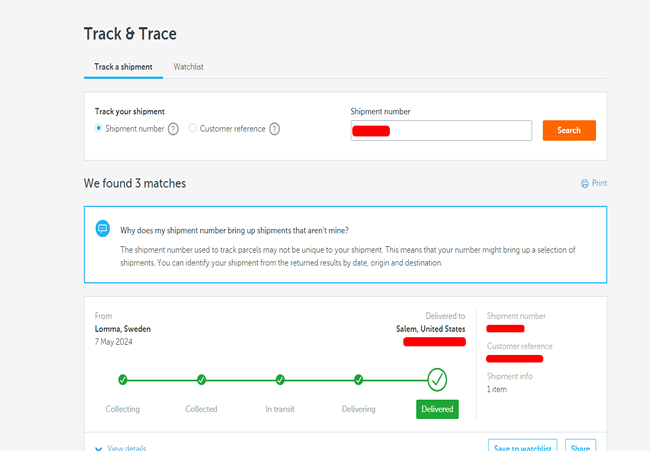Click help icon beside Customer reference radio
Screen dimensions: 650x451
274,129
